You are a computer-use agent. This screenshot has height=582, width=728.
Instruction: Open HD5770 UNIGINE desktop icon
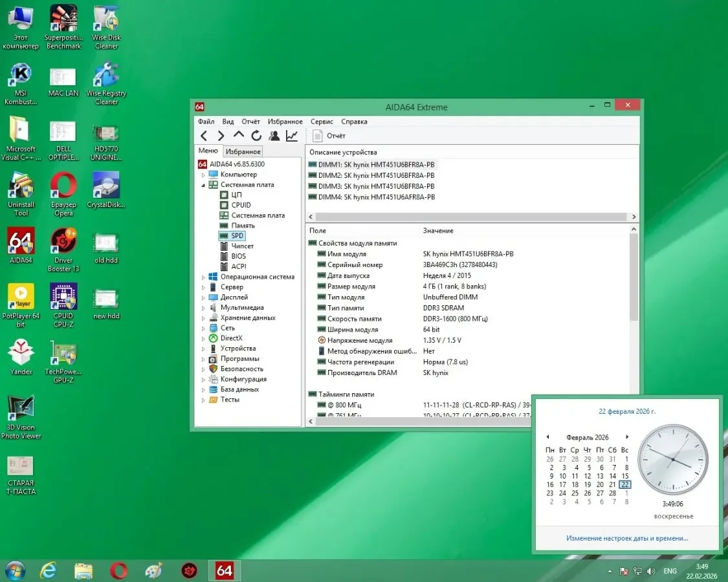click(106, 144)
